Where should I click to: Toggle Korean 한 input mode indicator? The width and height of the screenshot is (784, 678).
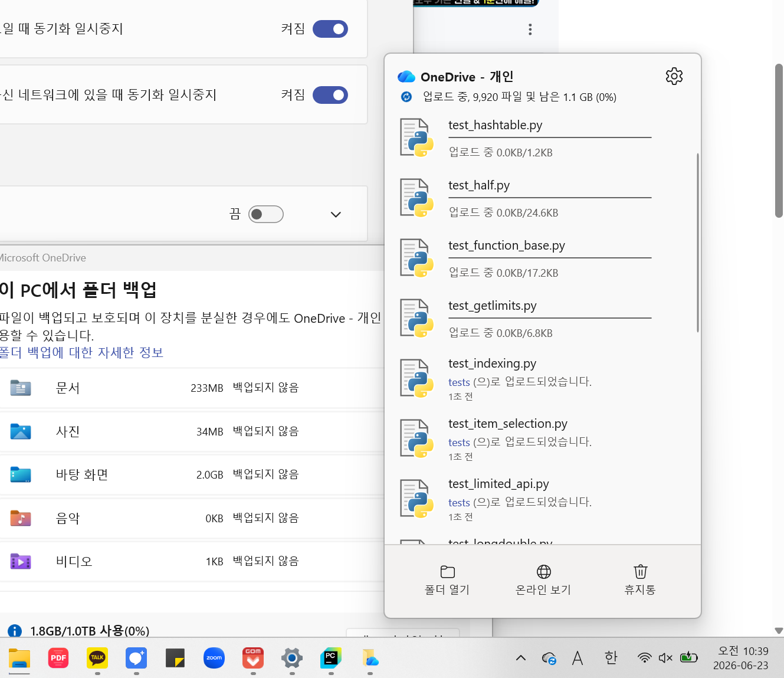pos(611,657)
